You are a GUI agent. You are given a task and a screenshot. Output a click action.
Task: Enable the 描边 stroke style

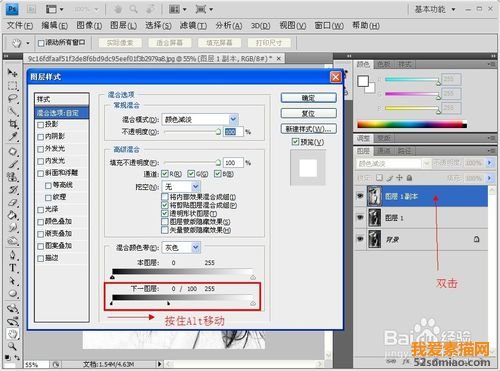tap(41, 258)
